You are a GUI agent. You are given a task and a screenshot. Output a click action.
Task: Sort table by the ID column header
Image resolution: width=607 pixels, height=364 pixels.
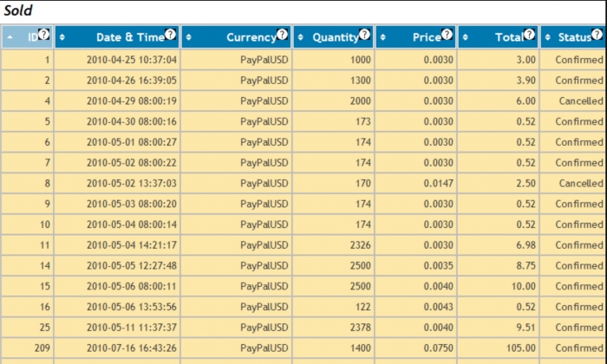[32, 37]
